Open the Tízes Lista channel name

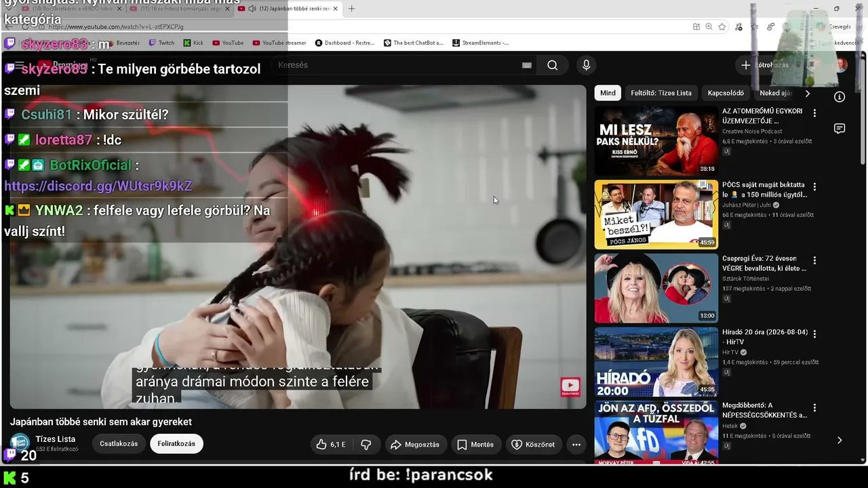coord(56,439)
